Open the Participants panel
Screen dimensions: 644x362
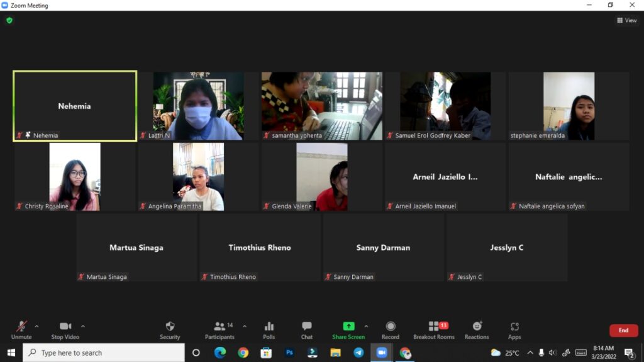pos(219,327)
